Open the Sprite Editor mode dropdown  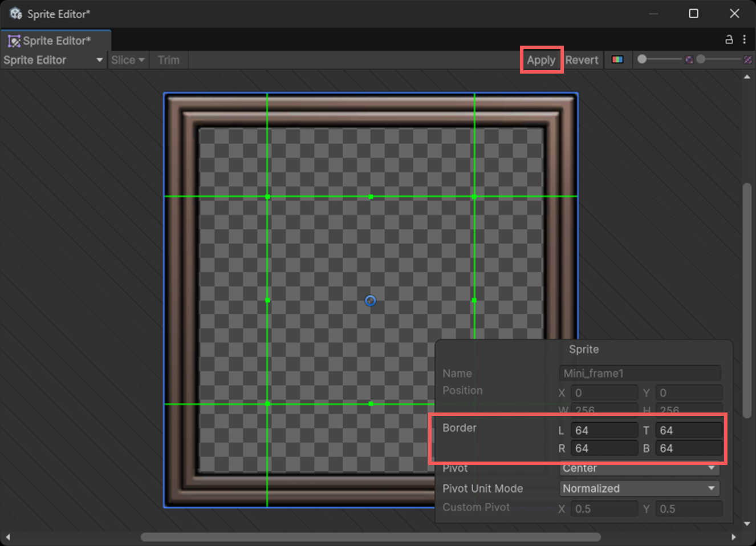pyautogui.click(x=53, y=60)
